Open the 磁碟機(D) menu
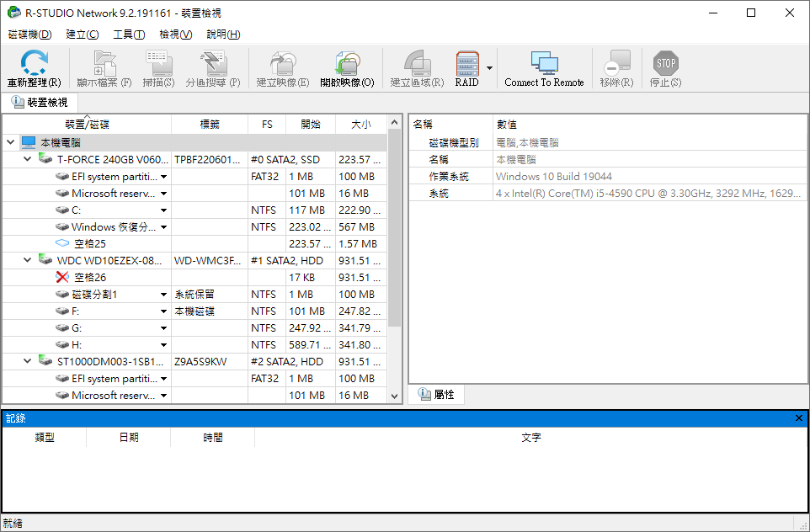The height and width of the screenshot is (532, 810). point(30,34)
